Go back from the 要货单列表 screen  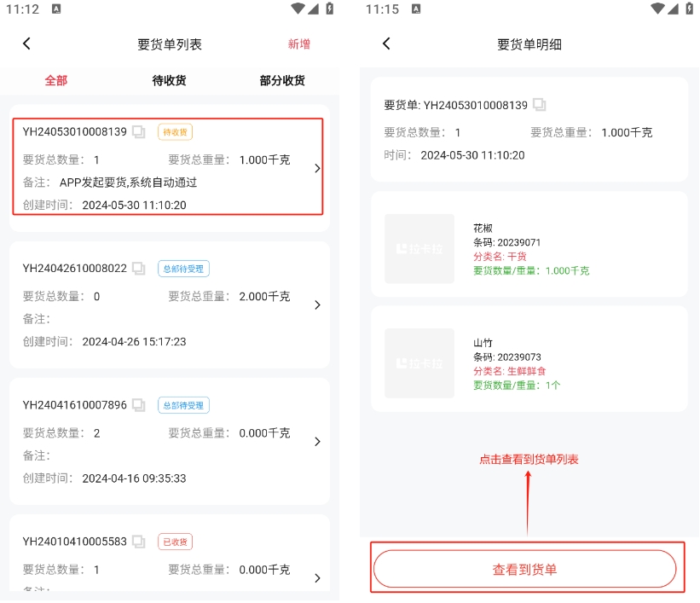click(x=26, y=43)
